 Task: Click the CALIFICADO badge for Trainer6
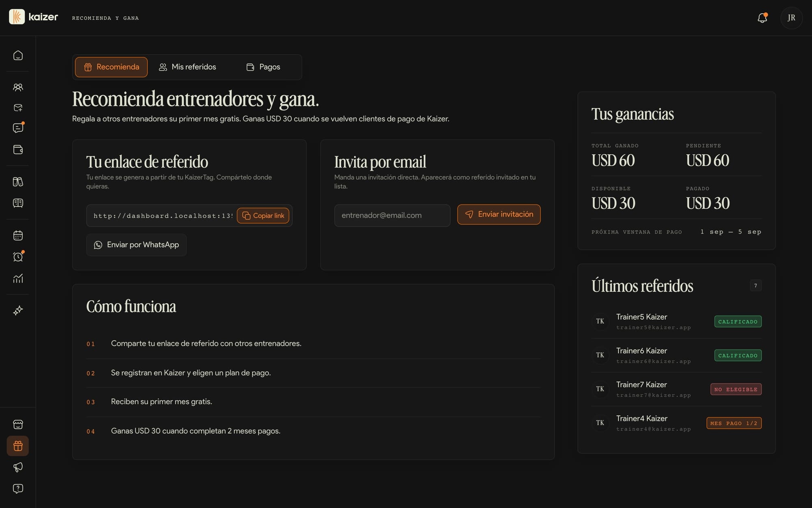click(738, 355)
